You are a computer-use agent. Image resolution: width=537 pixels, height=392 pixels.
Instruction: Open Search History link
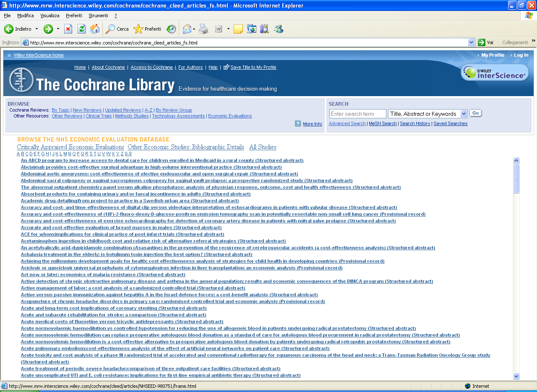[x=415, y=124]
